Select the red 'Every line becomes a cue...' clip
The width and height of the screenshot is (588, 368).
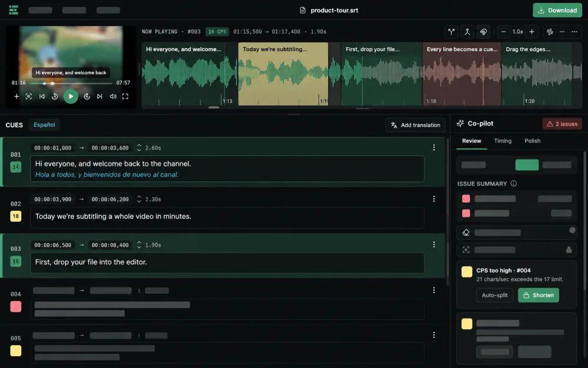tap(462, 74)
